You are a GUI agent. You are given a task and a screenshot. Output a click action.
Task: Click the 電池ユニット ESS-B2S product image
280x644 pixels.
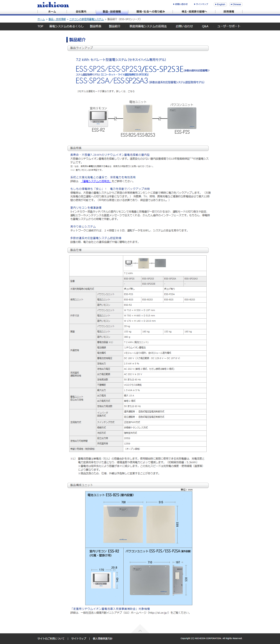coord(138,118)
